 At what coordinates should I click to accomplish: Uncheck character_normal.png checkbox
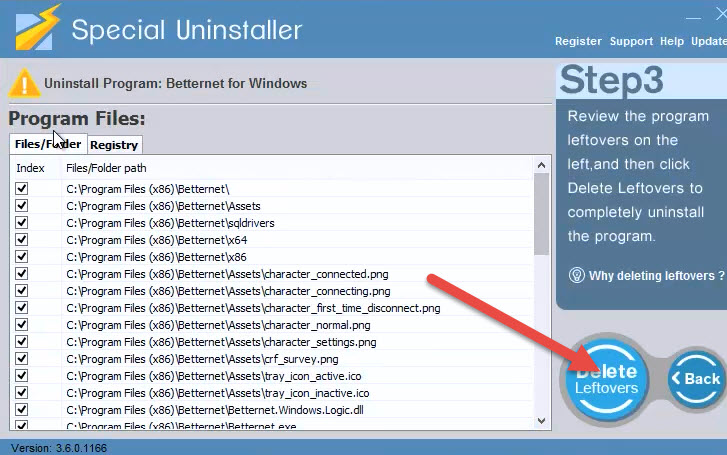(x=21, y=325)
